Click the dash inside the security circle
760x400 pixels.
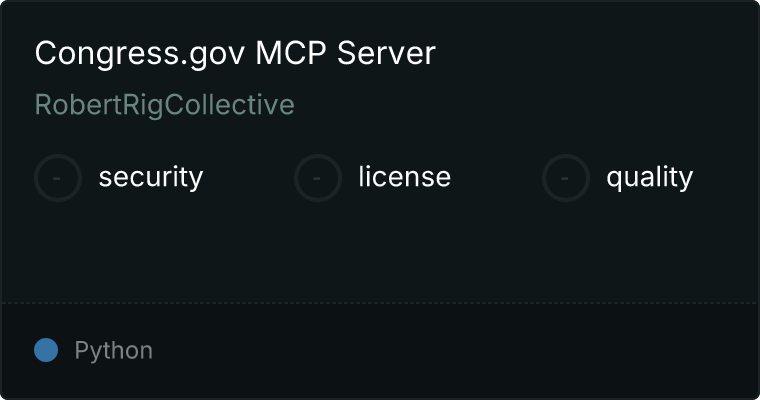(x=57, y=178)
